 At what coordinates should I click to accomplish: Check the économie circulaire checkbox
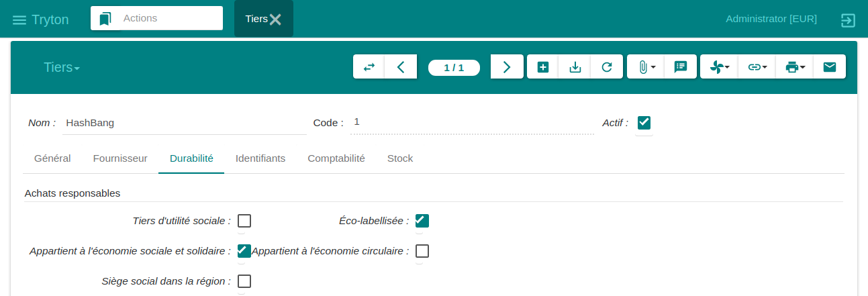click(422, 251)
